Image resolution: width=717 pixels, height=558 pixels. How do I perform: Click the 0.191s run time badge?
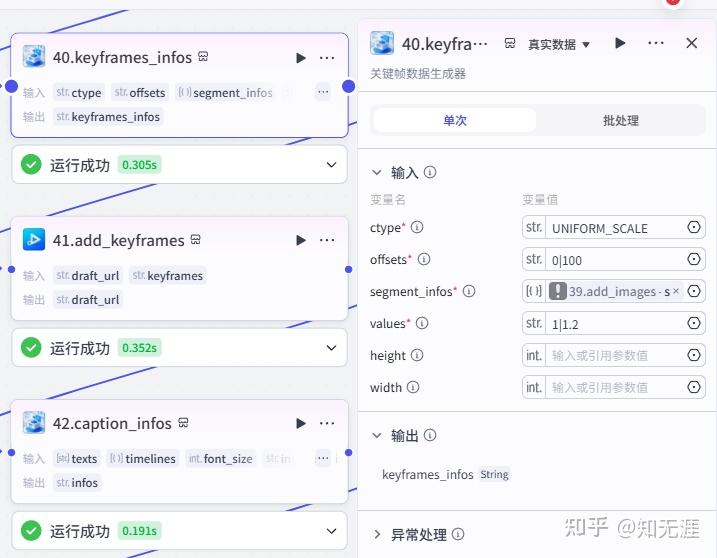coord(139,531)
